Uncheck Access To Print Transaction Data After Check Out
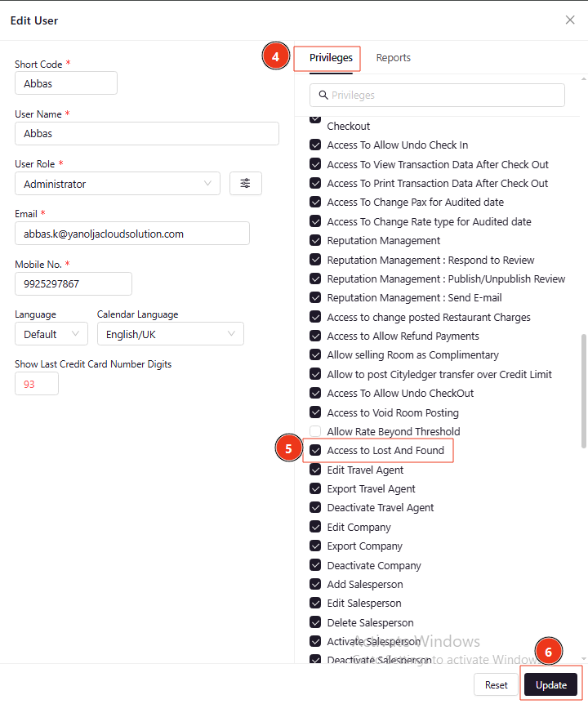Screen dimensions: 588x704 coord(315,183)
